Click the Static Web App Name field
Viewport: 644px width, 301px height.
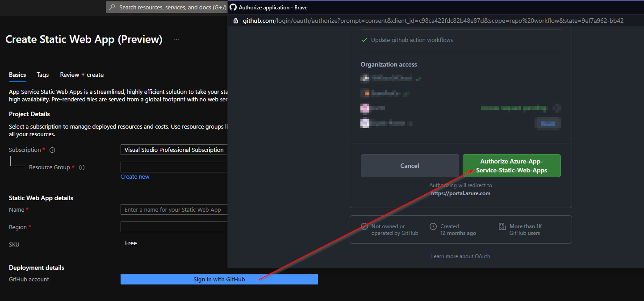(174, 209)
